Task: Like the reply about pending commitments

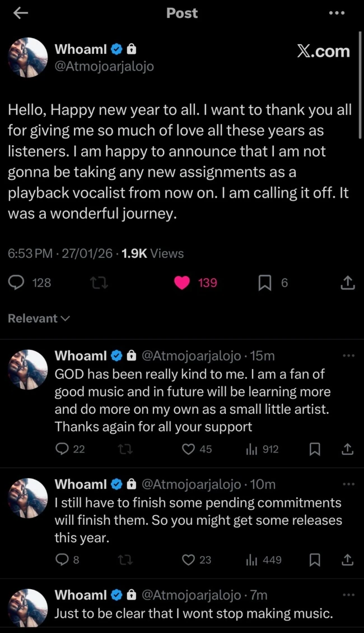Action: 188,560
